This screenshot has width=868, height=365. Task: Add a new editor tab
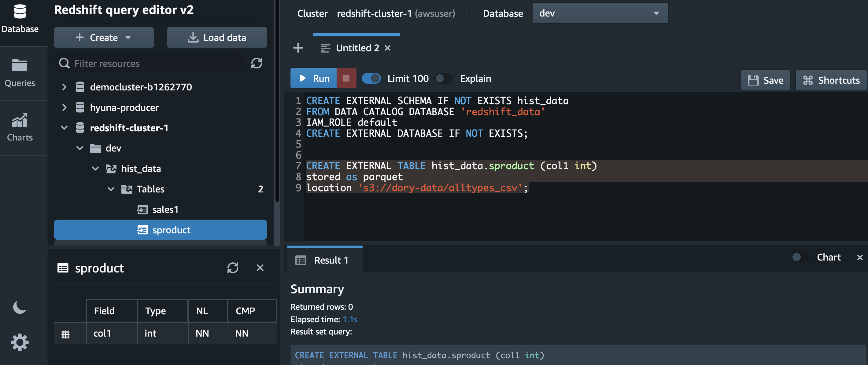click(x=298, y=48)
